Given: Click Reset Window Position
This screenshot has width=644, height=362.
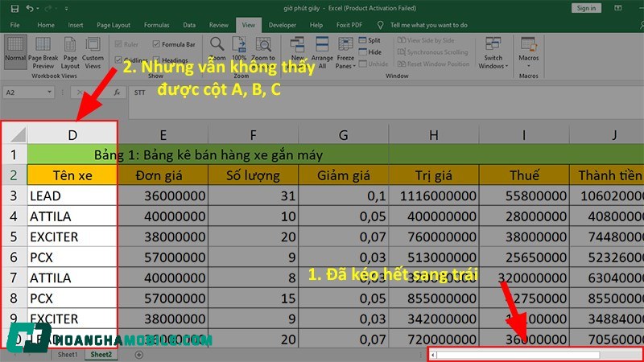Looking at the screenshot, I should pyautogui.click(x=433, y=64).
